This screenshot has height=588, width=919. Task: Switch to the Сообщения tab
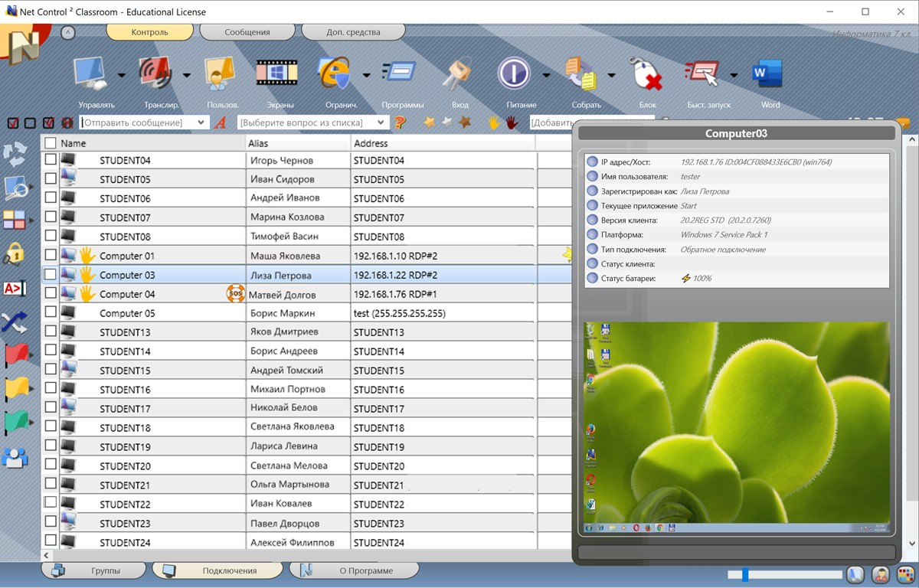click(247, 32)
